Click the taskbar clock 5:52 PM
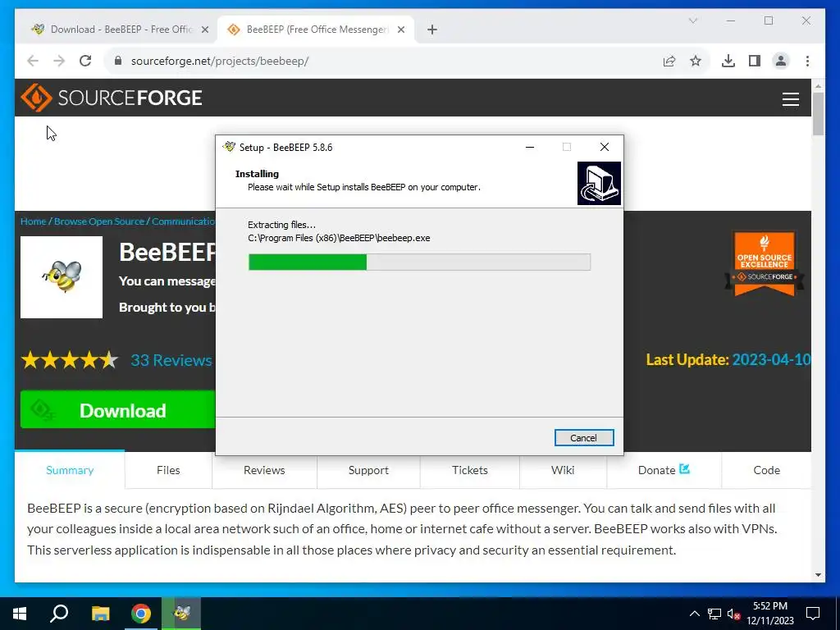840x630 pixels. 769,606
